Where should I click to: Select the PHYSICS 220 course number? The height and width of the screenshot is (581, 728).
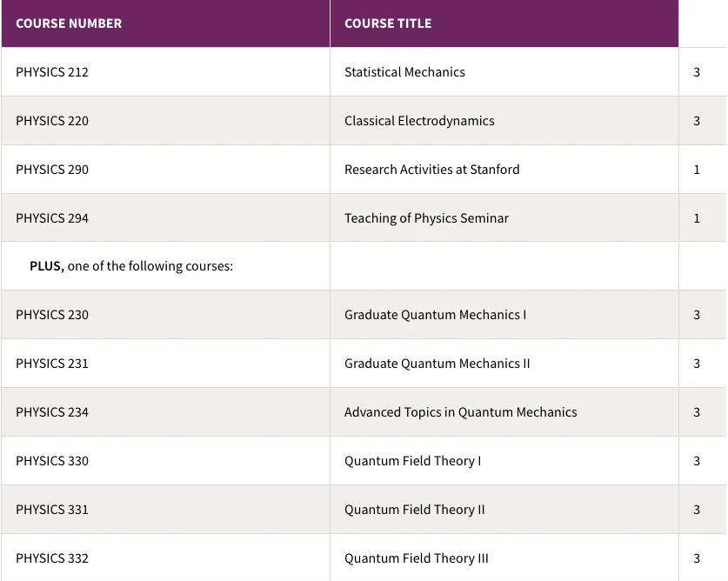pyautogui.click(x=52, y=121)
